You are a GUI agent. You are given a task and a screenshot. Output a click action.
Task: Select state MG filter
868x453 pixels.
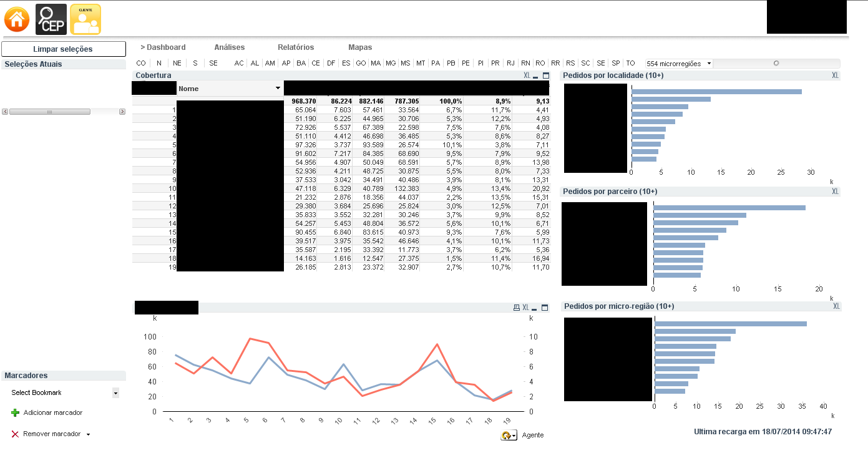tap(391, 64)
